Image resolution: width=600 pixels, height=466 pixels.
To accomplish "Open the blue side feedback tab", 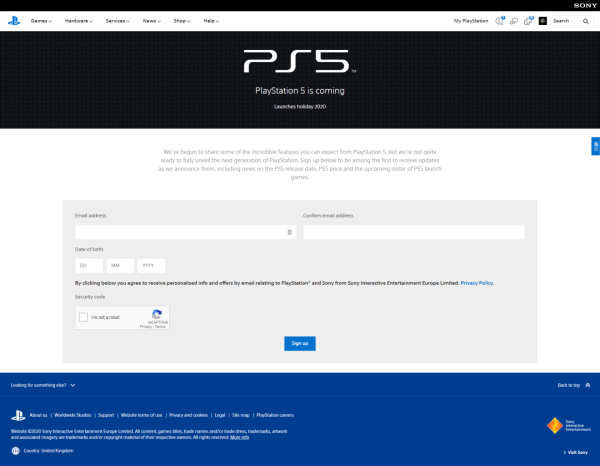I will pos(595,146).
